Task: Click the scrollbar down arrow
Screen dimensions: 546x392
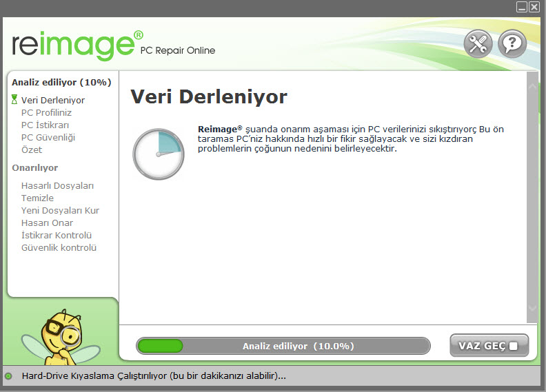Action: click(532, 307)
